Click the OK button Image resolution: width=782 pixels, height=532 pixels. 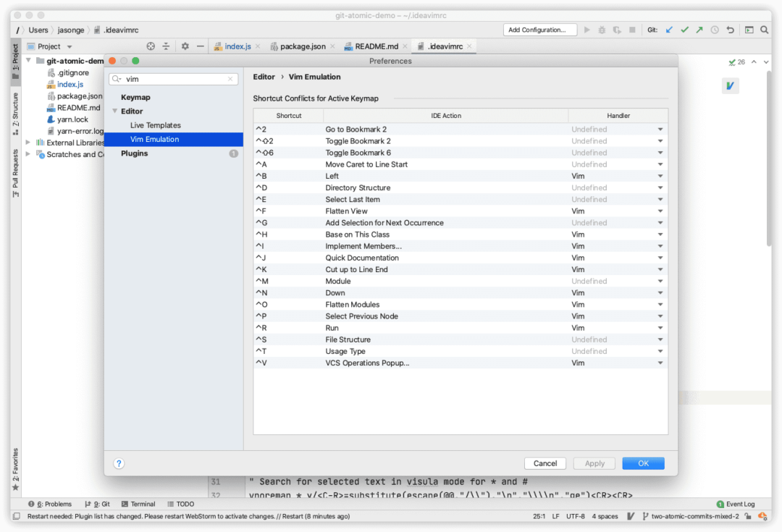pos(643,463)
